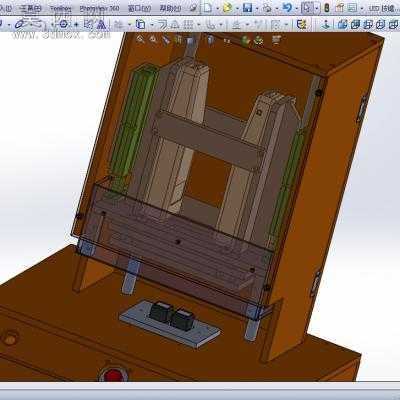This screenshot has height=400, width=400.
Task: Activate the Select cursor tool
Action: click(307, 8)
